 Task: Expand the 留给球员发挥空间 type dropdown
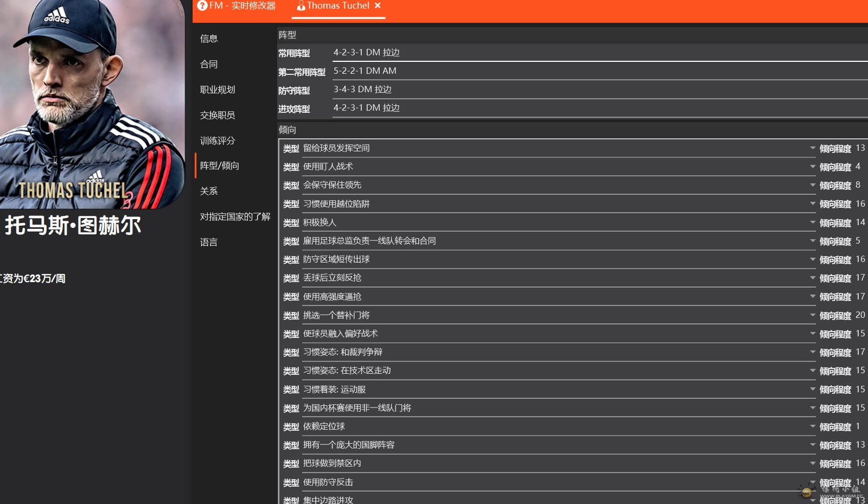pos(812,148)
